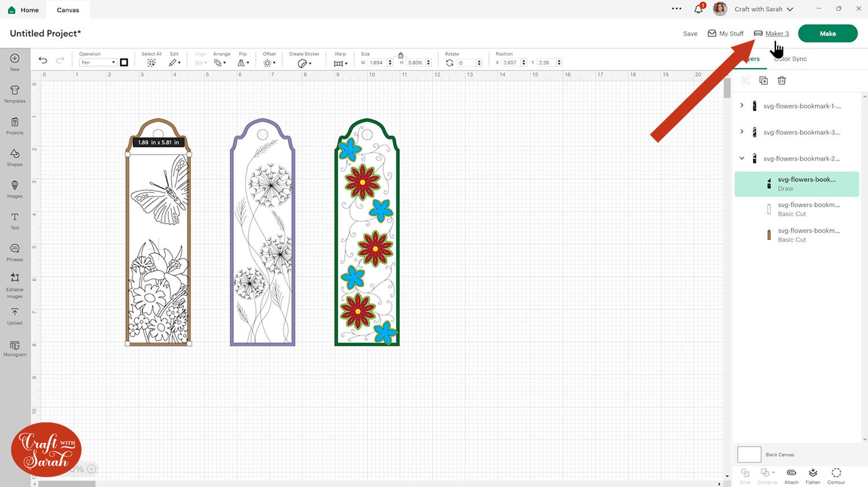The image size is (868, 487).
Task: Open the Warp dropdown
Action: (340, 63)
